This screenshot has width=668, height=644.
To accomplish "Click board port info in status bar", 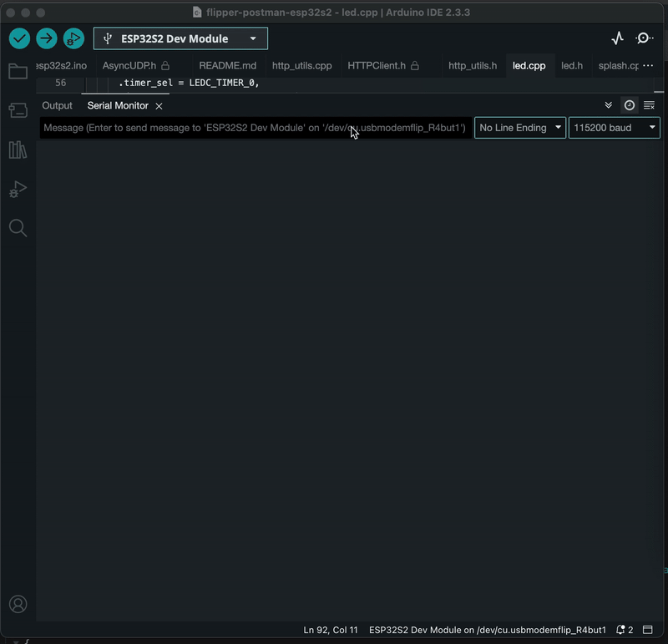I will [488, 630].
